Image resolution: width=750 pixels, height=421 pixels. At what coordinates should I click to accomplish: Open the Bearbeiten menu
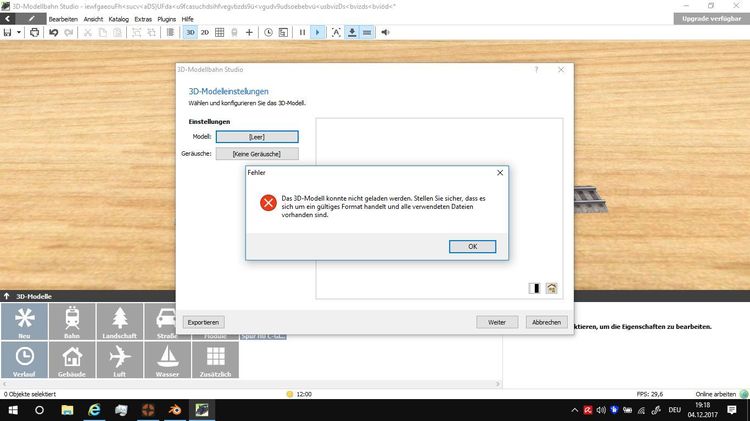63,19
